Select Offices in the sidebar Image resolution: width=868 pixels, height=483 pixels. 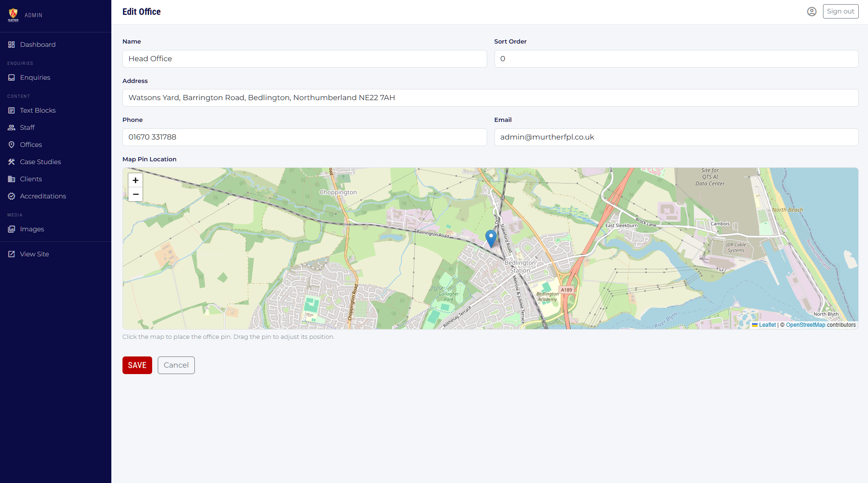coord(31,145)
